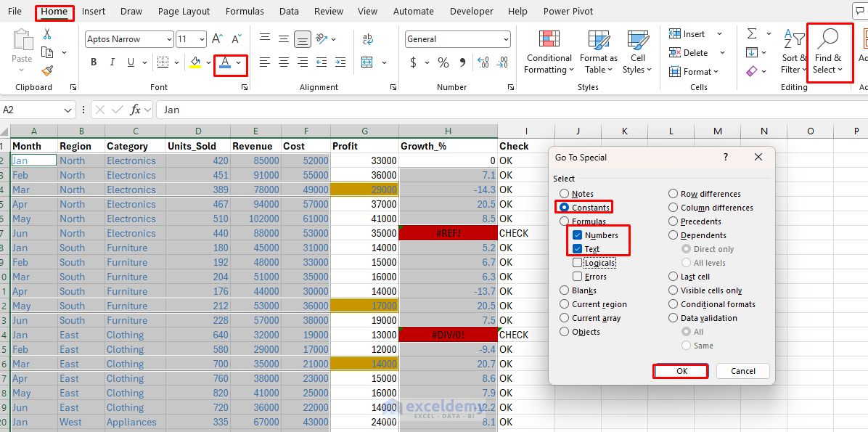Check the Logicals checkbox
Image resolution: width=868 pixels, height=432 pixels.
[x=578, y=263]
